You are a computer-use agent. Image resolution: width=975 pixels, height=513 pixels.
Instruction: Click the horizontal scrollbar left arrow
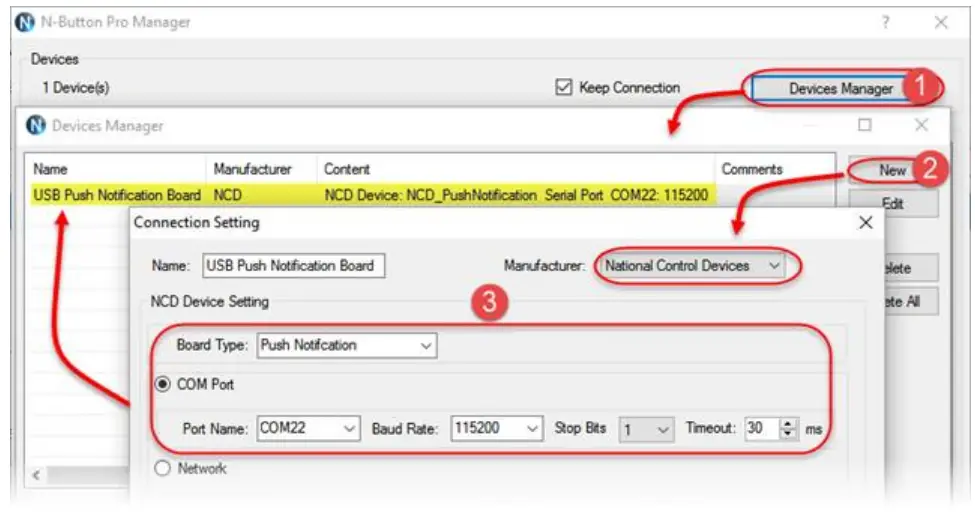click(36, 476)
